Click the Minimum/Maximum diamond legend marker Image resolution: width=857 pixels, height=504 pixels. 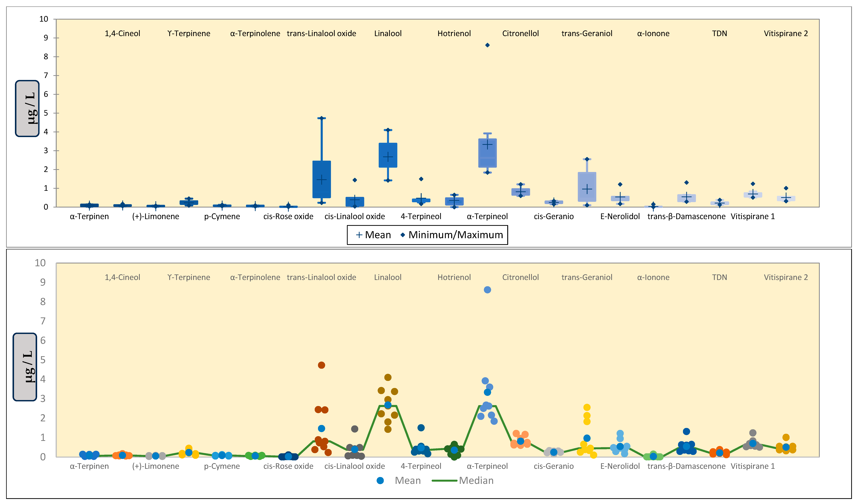click(403, 235)
